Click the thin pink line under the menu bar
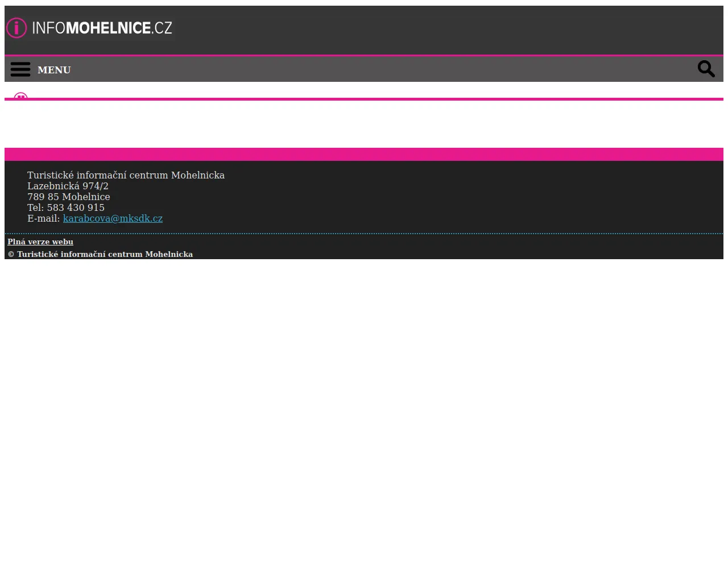Image resolution: width=728 pixels, height=582 pixels. coord(364,99)
